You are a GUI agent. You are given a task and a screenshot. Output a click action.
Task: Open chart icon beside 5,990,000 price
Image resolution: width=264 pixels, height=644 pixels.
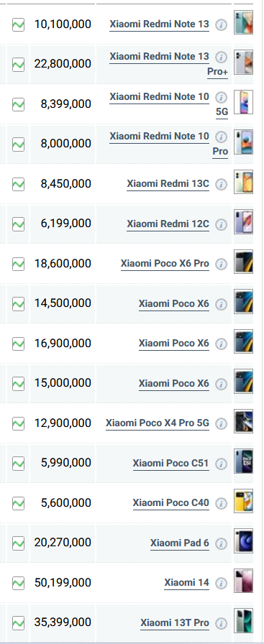pos(18,464)
